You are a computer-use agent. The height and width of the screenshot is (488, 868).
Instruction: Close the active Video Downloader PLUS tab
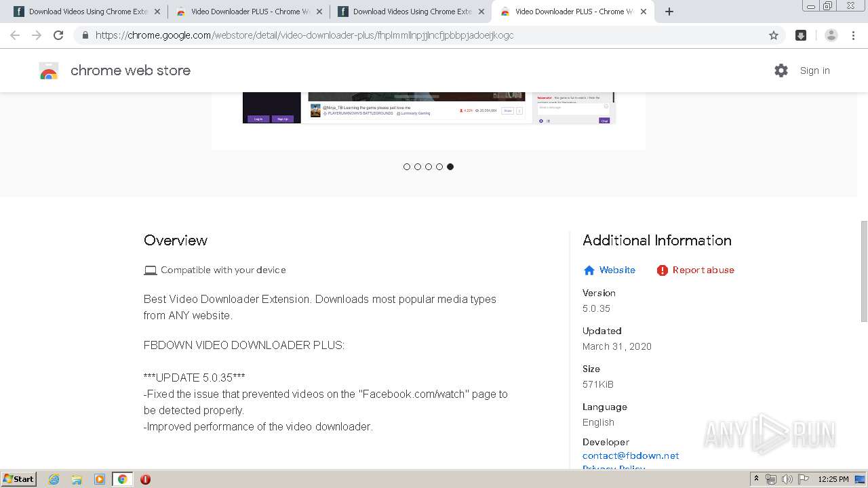pyautogui.click(x=644, y=12)
